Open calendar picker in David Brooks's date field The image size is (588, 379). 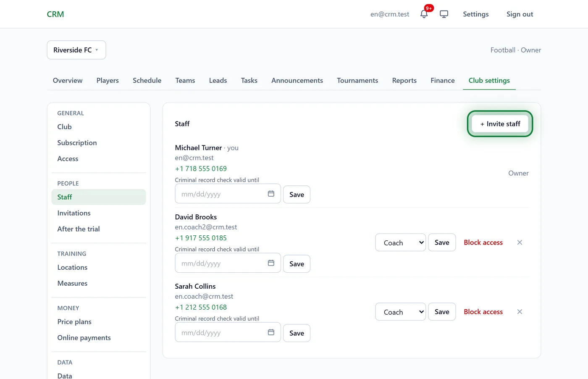point(271,263)
